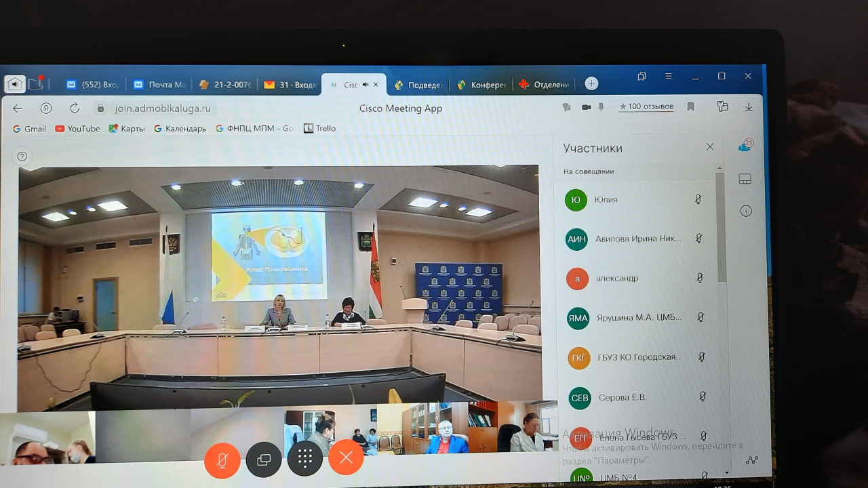Close the Участники participants panel
The height and width of the screenshot is (488, 868).
pyautogui.click(x=709, y=147)
